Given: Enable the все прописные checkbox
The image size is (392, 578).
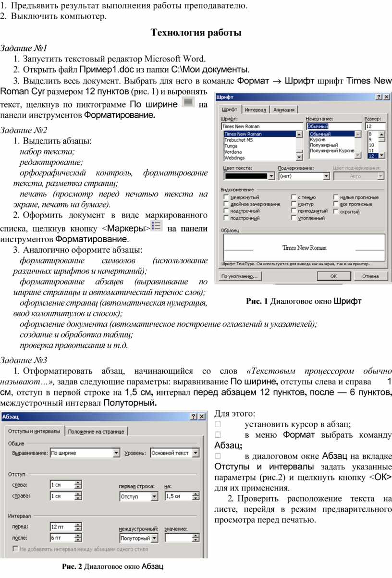Looking at the screenshot, I should pyautogui.click(x=336, y=204).
